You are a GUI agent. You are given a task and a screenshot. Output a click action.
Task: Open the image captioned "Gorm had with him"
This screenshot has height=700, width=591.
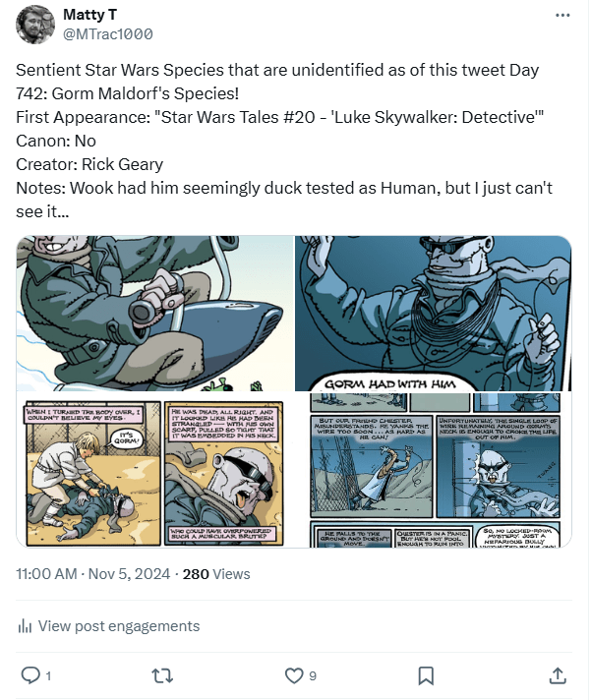433,314
